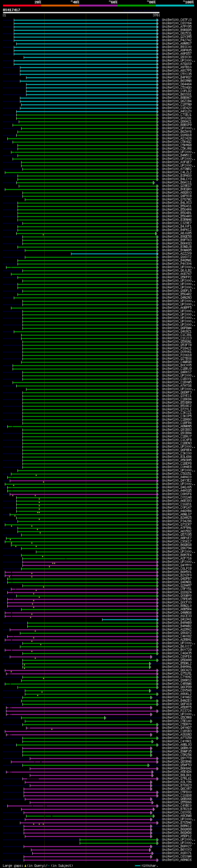The height and width of the screenshot is (868, 197).
Task: Click the short cyan bar for UniRef100_Q41941
Action: tap(130, 620)
